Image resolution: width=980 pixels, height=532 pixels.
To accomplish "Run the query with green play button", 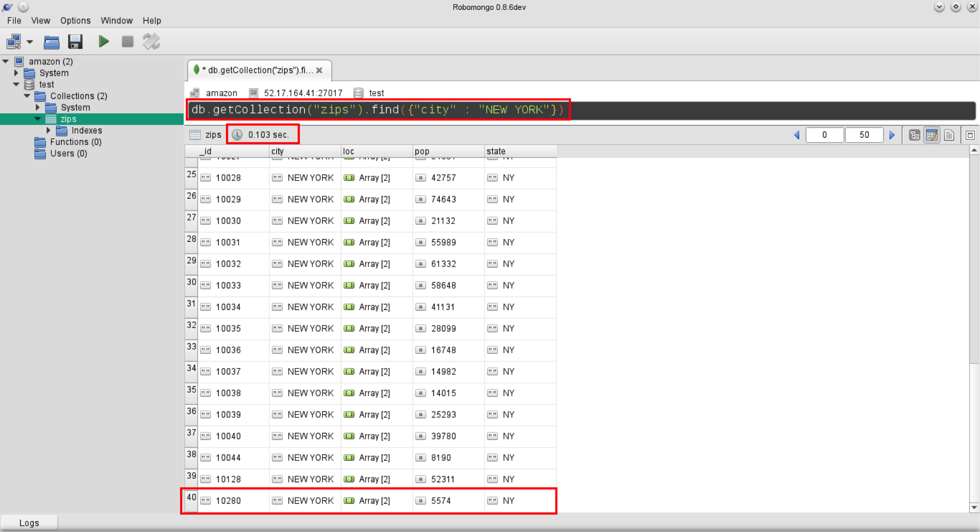I will [x=104, y=41].
